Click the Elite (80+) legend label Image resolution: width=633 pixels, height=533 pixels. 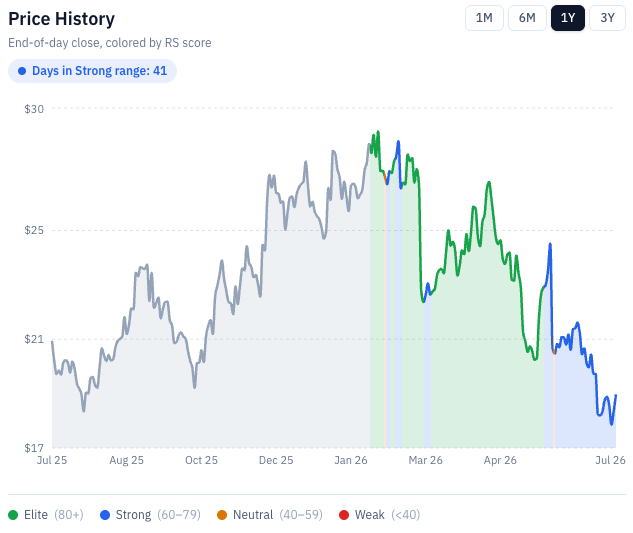[x=54, y=515]
